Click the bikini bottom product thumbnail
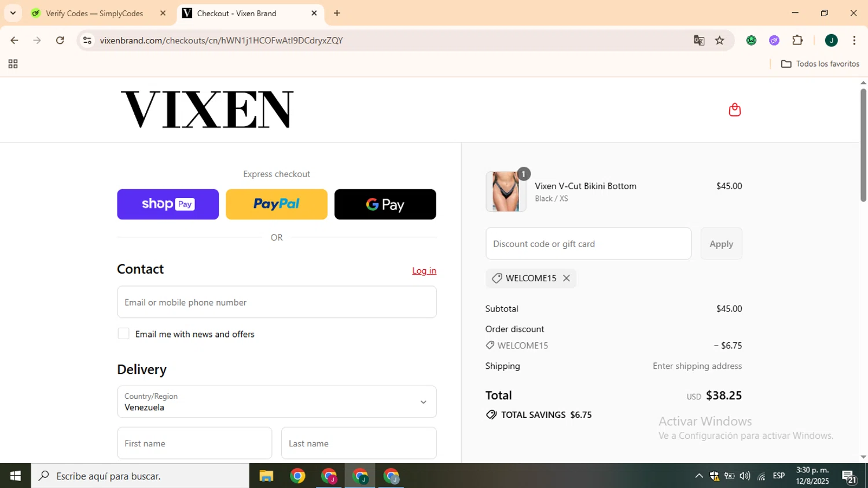Screen dimensions: 868x488 pos(506,192)
